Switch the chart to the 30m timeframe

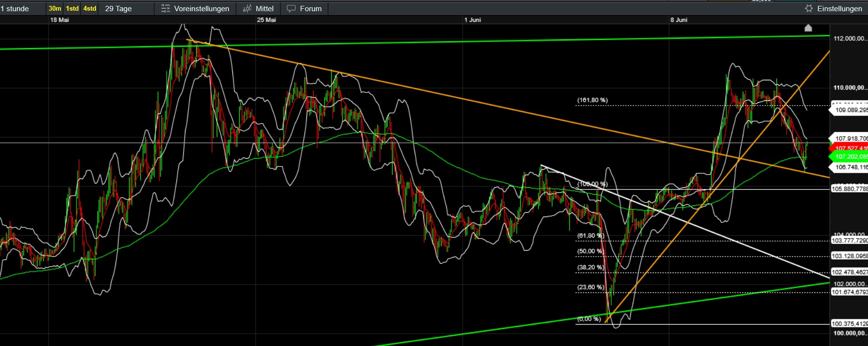click(55, 9)
